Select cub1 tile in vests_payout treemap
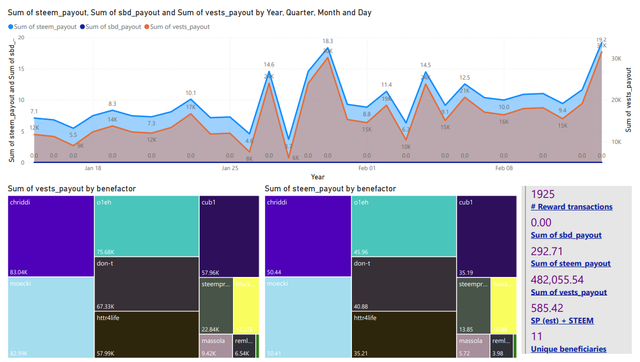640x362 pixels. point(229,236)
